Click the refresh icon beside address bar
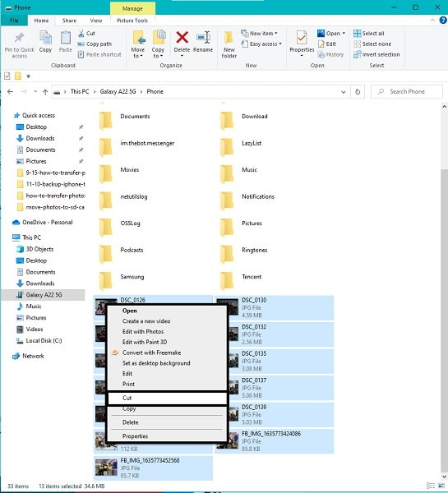 pyautogui.click(x=358, y=92)
